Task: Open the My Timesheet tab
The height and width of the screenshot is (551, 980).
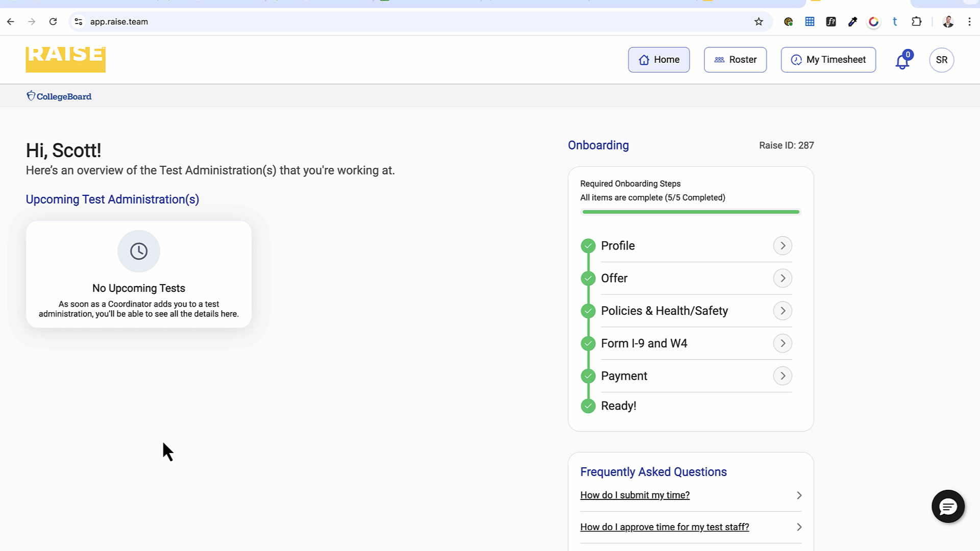Action: 828,60
